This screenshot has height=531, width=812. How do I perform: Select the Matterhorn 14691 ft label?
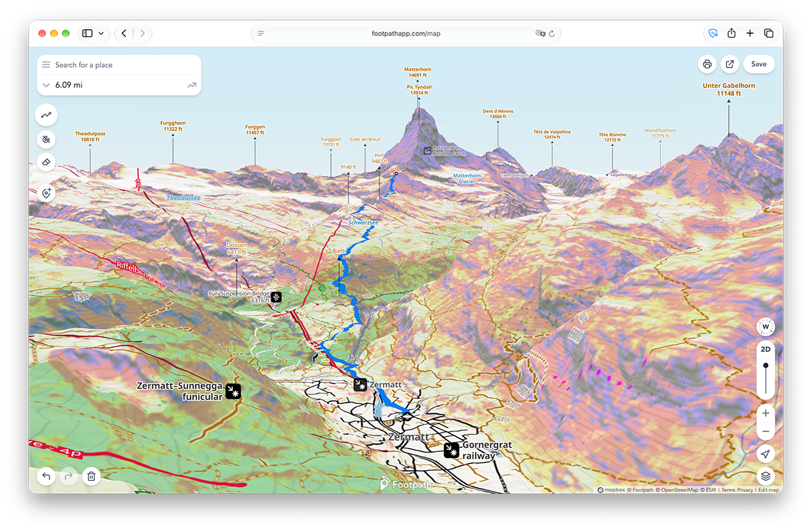tap(418, 72)
